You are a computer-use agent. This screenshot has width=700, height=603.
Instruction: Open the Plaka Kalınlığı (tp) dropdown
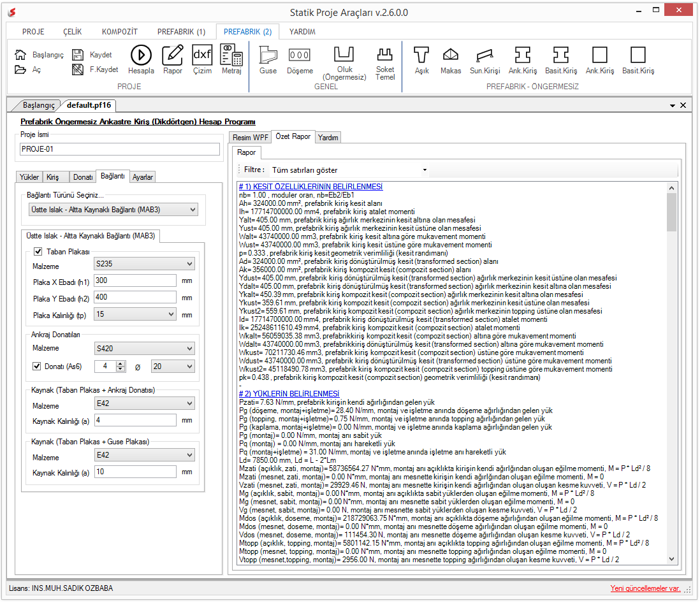(135, 315)
